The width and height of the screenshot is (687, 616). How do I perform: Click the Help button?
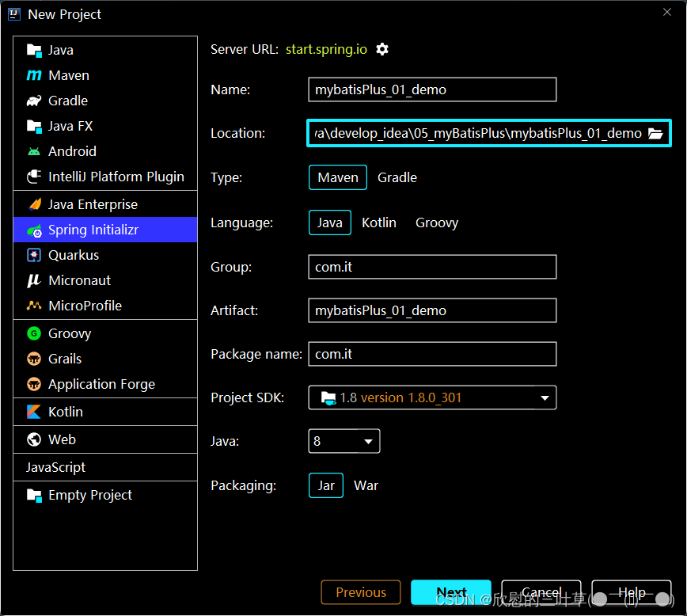coord(632,592)
